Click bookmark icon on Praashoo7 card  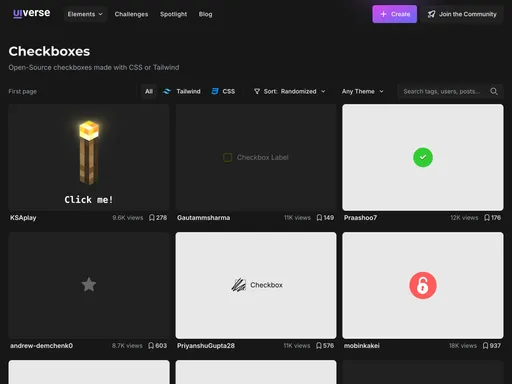tap(487, 218)
